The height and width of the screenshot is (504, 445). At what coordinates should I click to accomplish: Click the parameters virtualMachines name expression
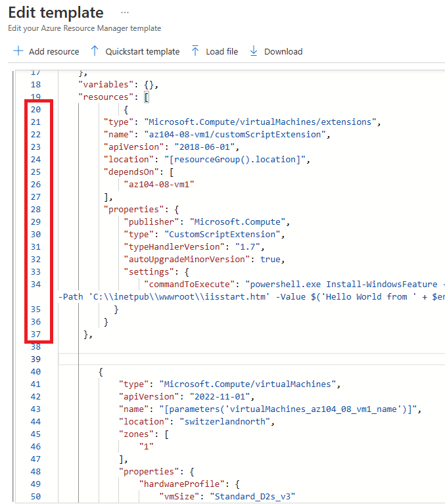(288, 409)
